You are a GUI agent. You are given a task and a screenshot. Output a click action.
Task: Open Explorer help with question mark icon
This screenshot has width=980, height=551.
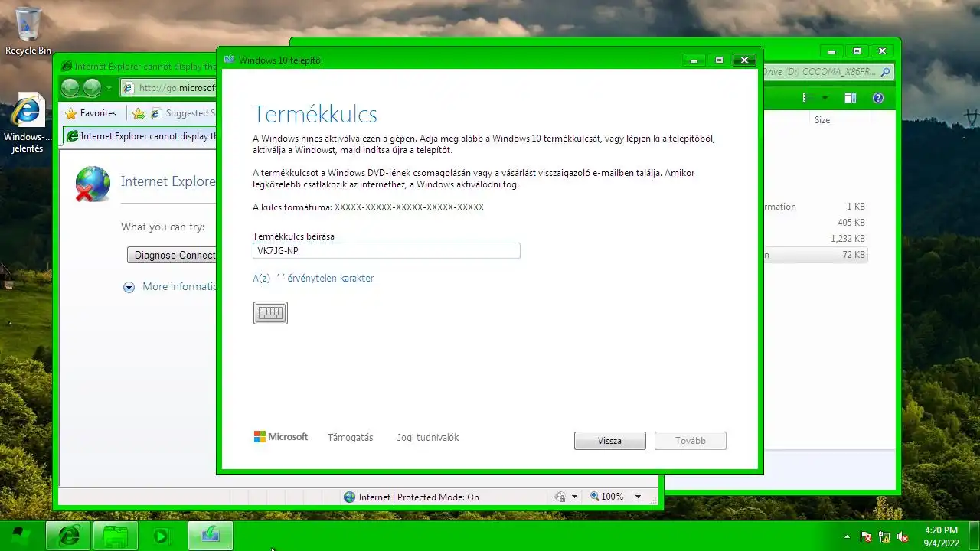coord(878,98)
